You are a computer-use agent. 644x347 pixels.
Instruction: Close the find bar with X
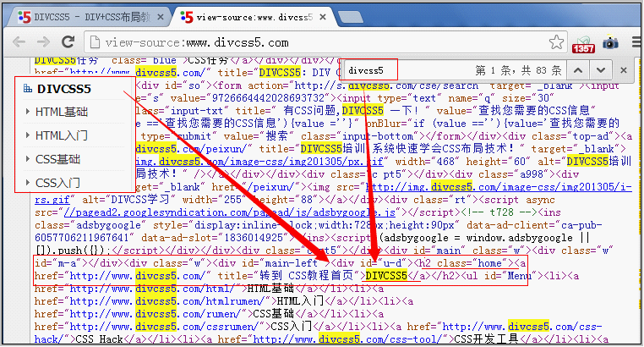tap(624, 70)
